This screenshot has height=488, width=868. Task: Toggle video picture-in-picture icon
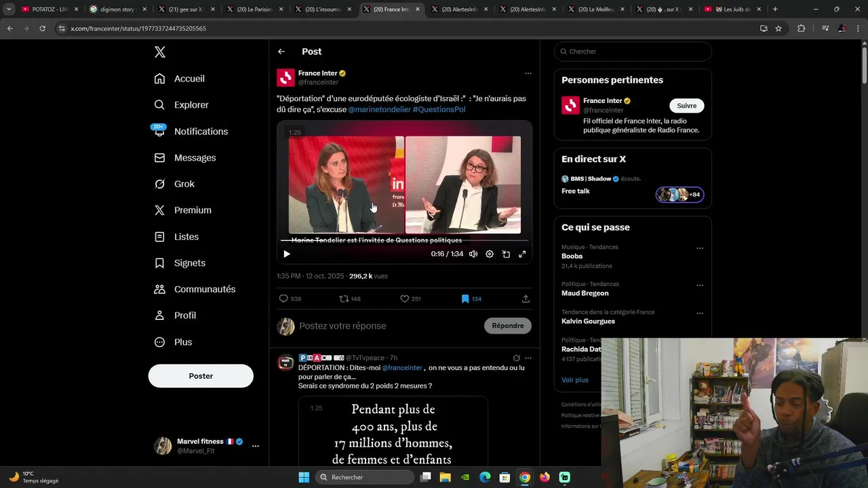coord(506,254)
